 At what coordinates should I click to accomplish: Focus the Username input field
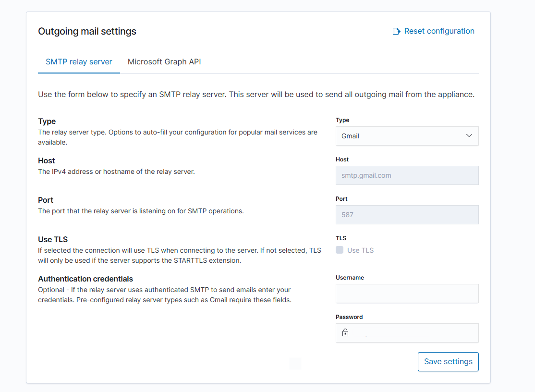point(407,294)
